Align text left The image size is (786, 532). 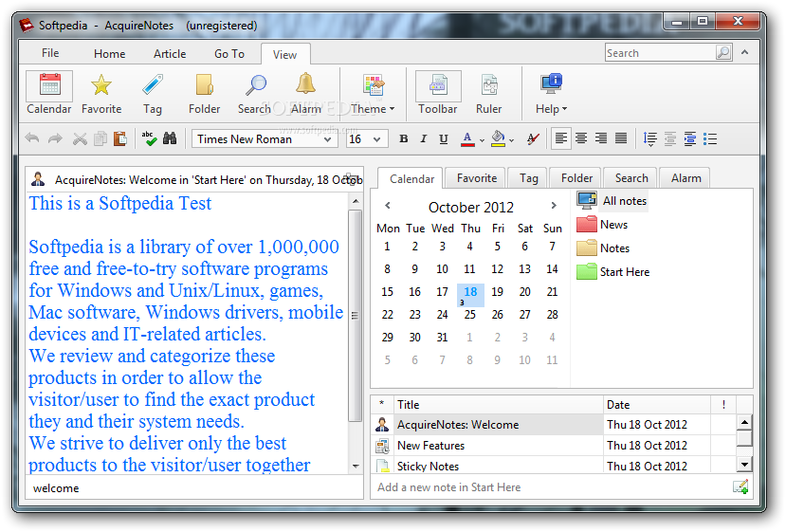pos(561,138)
